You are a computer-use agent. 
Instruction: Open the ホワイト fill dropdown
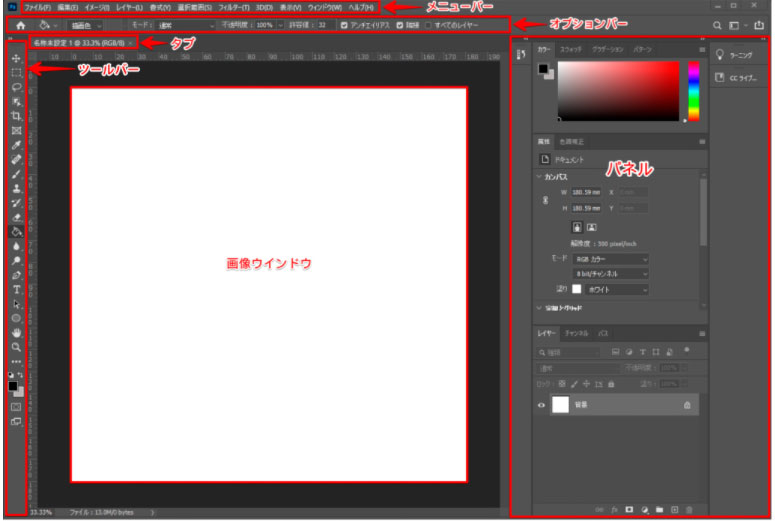[616, 290]
